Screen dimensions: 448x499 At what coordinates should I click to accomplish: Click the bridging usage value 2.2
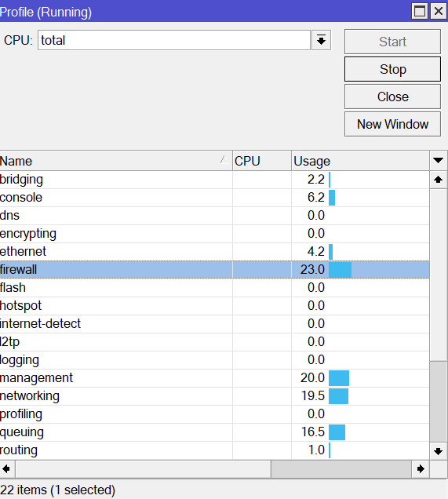pos(316,180)
